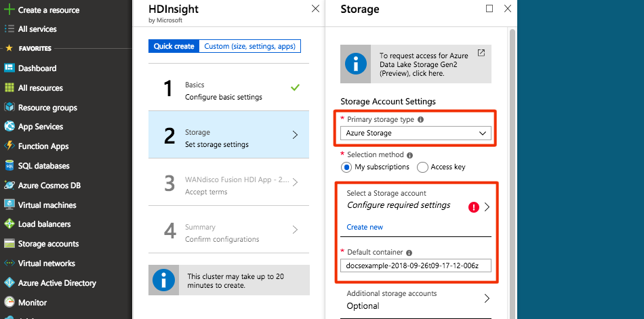The height and width of the screenshot is (319, 644).
Task: Click the Storage accounts icon
Action: [9, 244]
